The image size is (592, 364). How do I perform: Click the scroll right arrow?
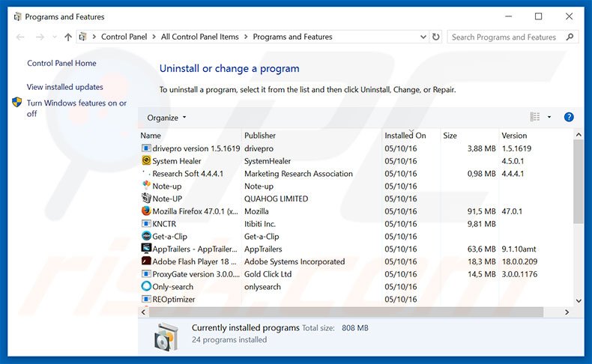point(567,312)
